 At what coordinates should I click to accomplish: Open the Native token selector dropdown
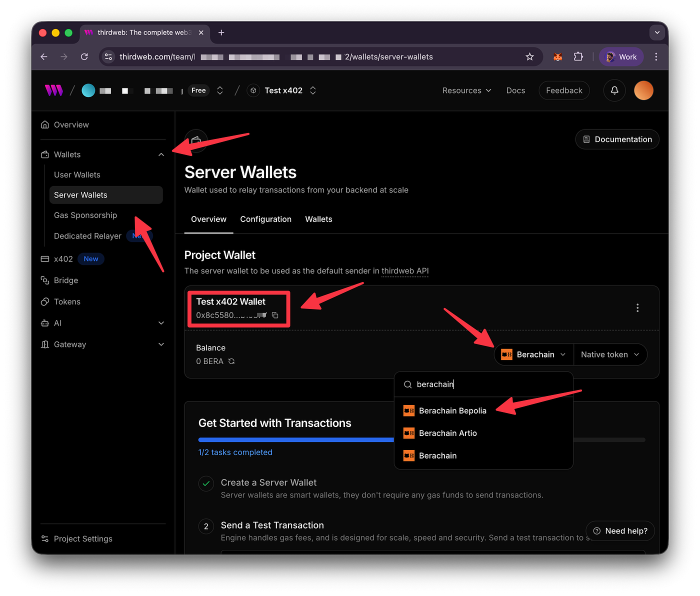pos(610,354)
